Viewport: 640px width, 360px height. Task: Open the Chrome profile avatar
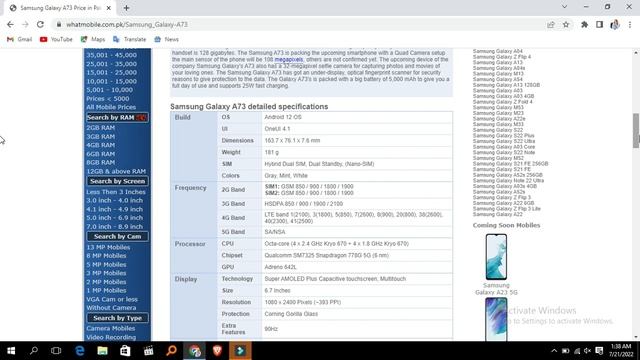point(615,24)
